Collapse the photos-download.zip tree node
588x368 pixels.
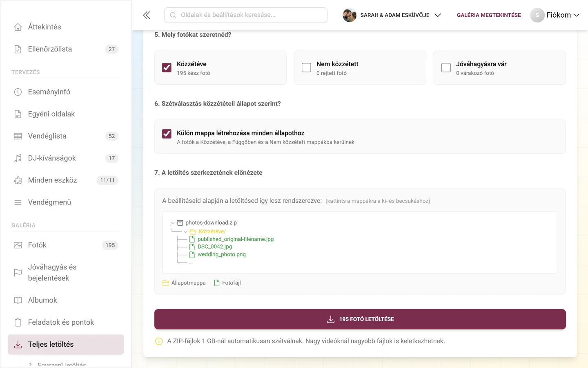173,223
